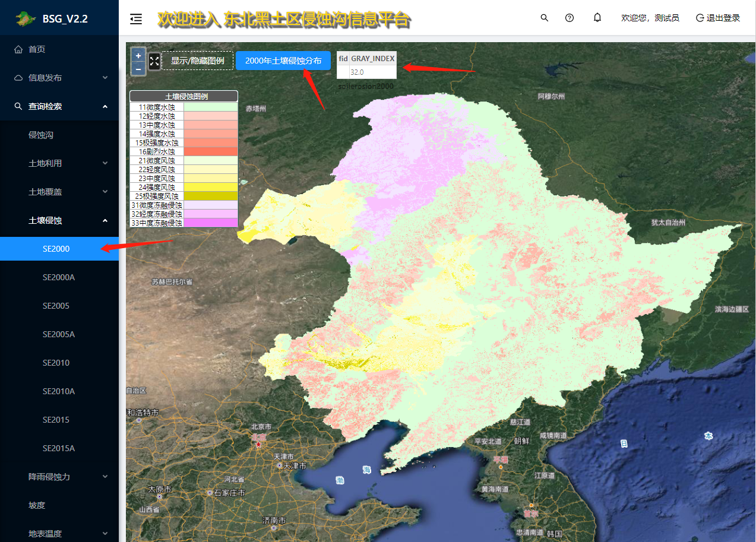Toggle full-screen map view
The image size is (756, 542).
point(154,61)
